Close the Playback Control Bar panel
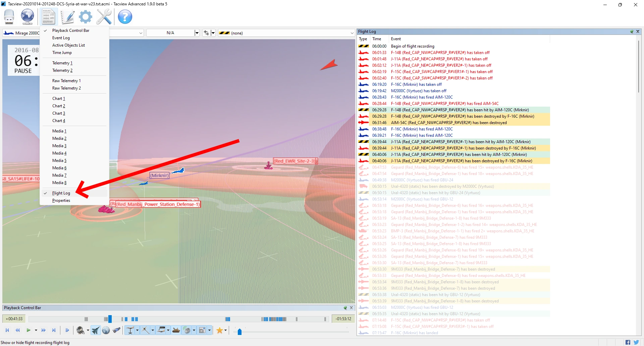The width and height of the screenshot is (644, 346). click(x=351, y=308)
